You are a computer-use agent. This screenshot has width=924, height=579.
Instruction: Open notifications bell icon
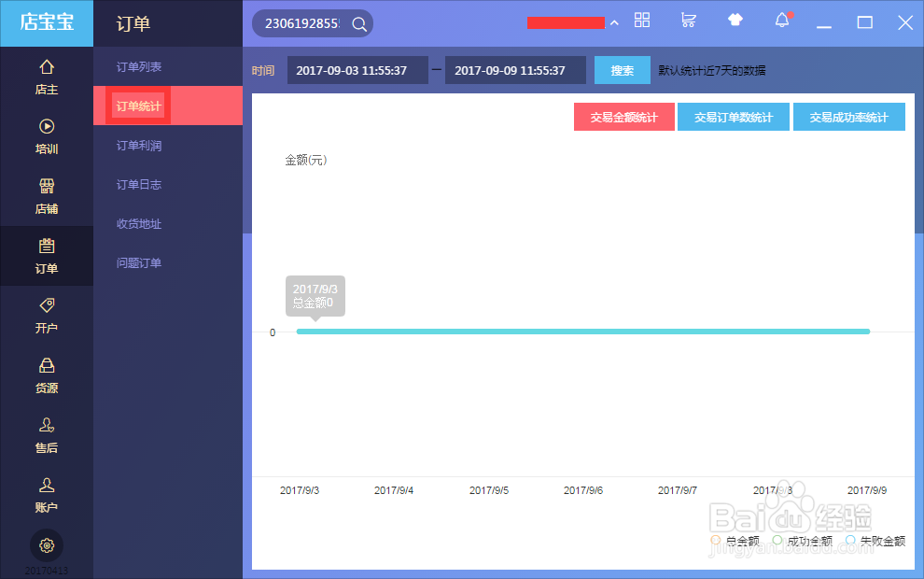click(782, 20)
